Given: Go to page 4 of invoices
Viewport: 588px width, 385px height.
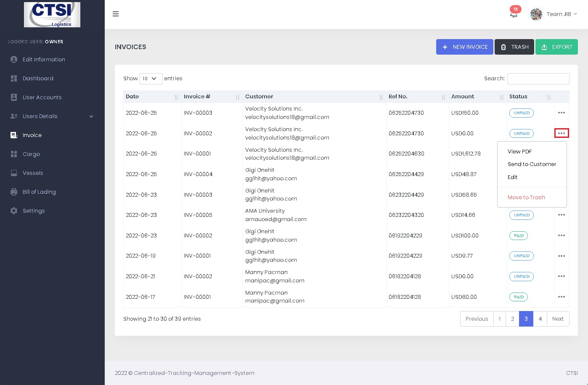Looking at the screenshot, I should point(540,319).
